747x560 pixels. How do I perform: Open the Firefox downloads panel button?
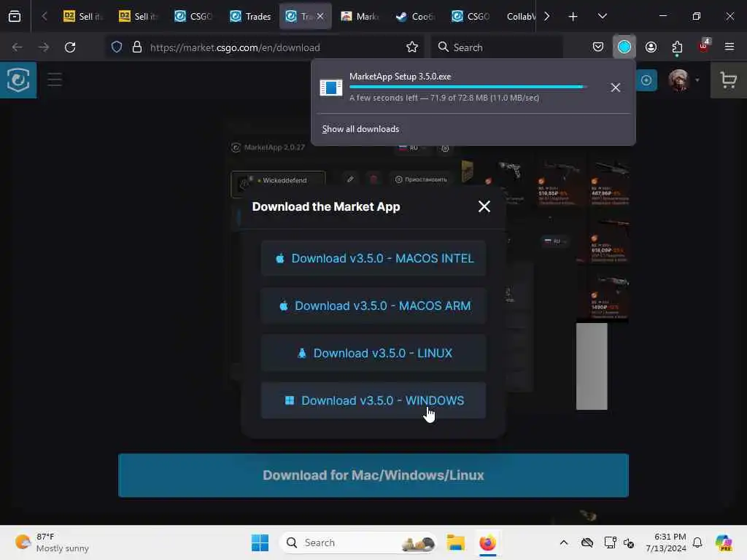[624, 47]
